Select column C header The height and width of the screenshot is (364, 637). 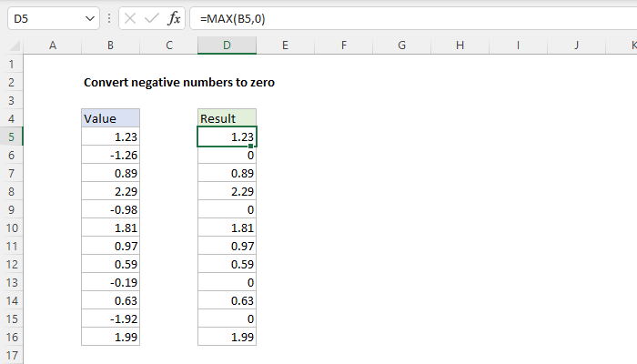point(168,45)
